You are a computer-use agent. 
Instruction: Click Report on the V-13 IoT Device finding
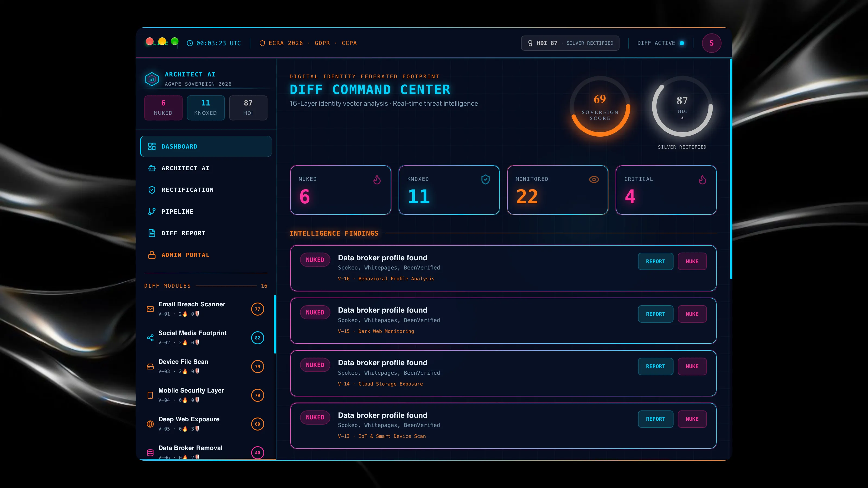(x=655, y=419)
